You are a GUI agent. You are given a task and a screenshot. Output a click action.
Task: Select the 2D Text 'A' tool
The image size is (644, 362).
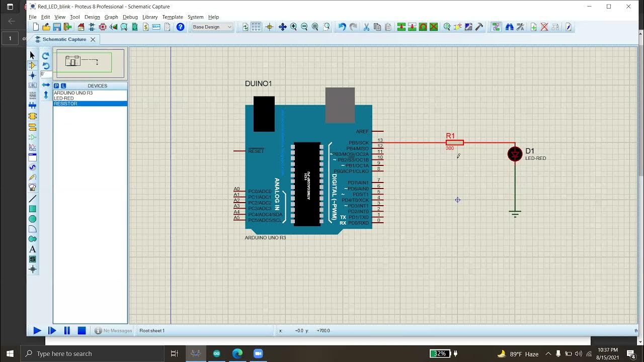pyautogui.click(x=33, y=249)
